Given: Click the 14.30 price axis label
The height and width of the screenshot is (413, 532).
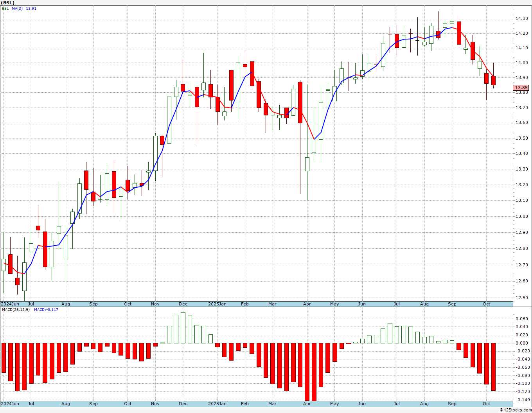Looking at the screenshot, I should click(x=521, y=18).
